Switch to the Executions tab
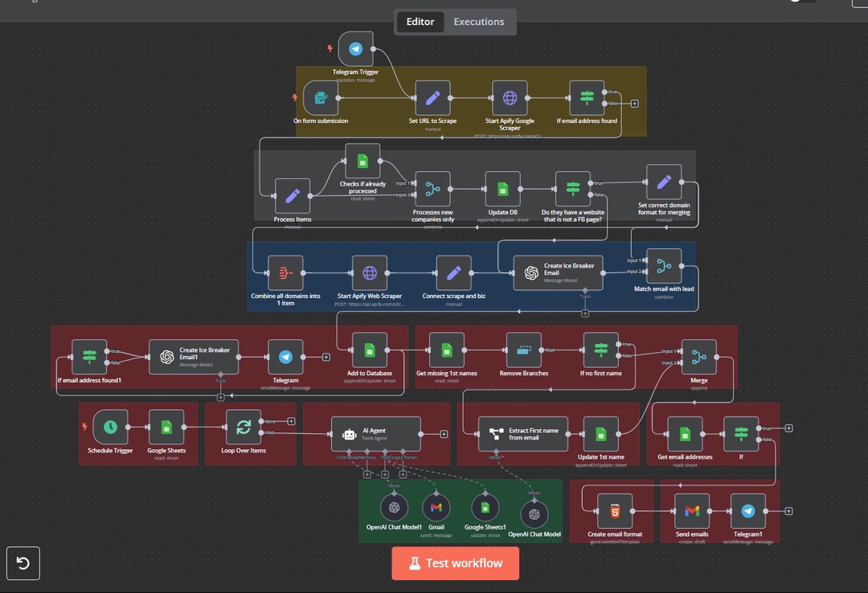The width and height of the screenshot is (868, 593). [479, 22]
